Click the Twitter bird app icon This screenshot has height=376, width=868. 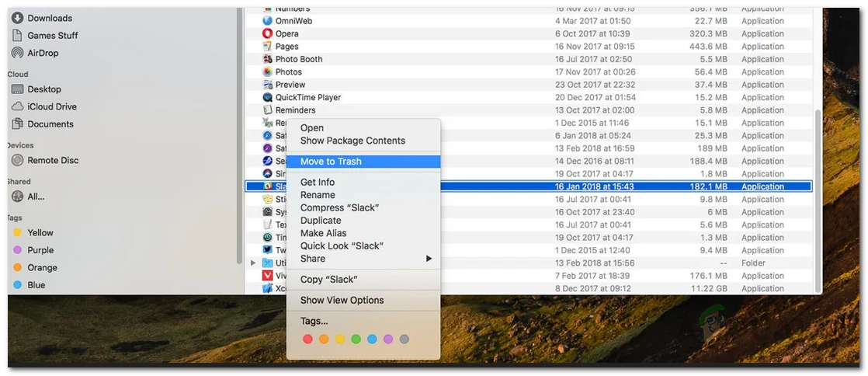pos(267,250)
